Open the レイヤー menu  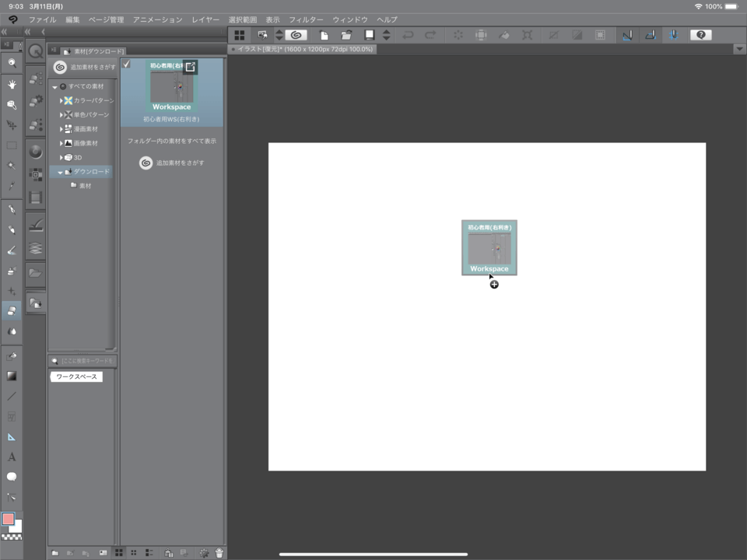point(205,19)
